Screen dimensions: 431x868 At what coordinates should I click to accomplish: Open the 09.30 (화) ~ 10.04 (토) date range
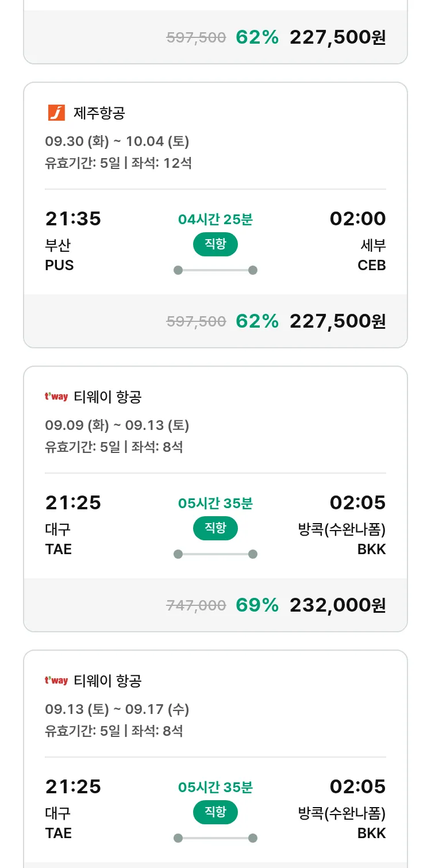pyautogui.click(x=117, y=141)
